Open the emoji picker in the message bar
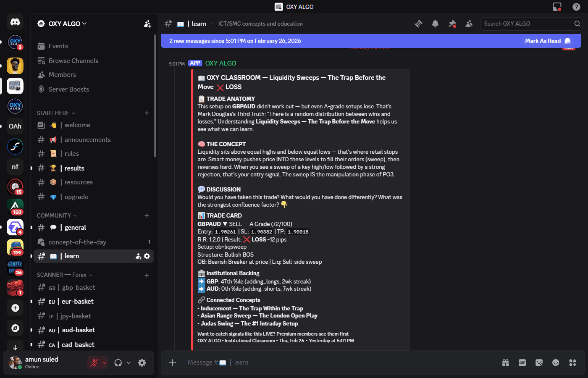Viewport: 588px width, 378px height. 555,362
